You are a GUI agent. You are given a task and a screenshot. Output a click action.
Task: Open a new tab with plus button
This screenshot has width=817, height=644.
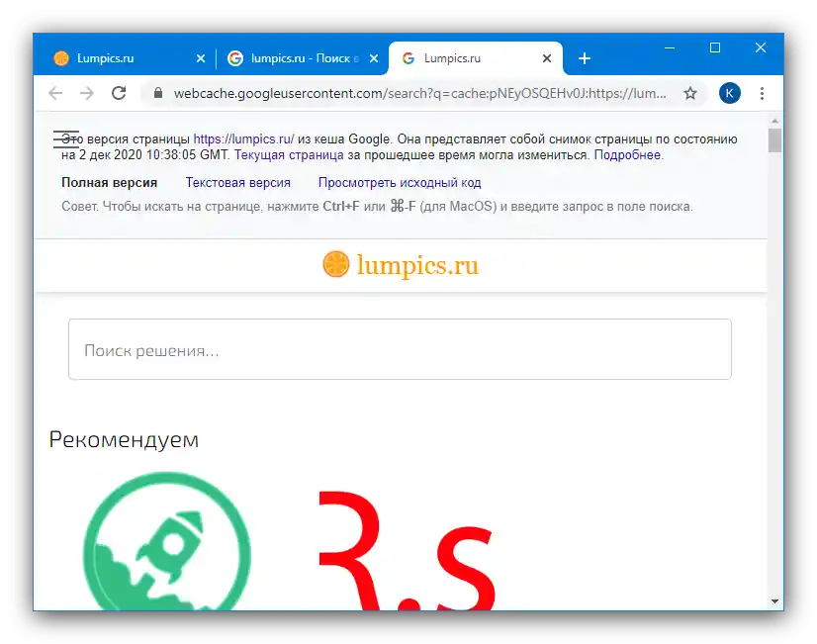585,58
